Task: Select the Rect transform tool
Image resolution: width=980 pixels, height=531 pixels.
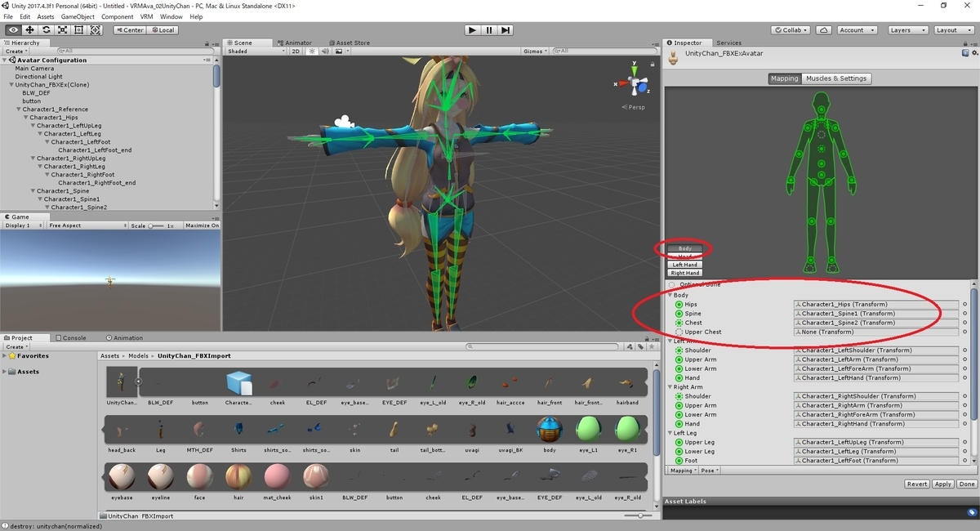Action: [78, 30]
